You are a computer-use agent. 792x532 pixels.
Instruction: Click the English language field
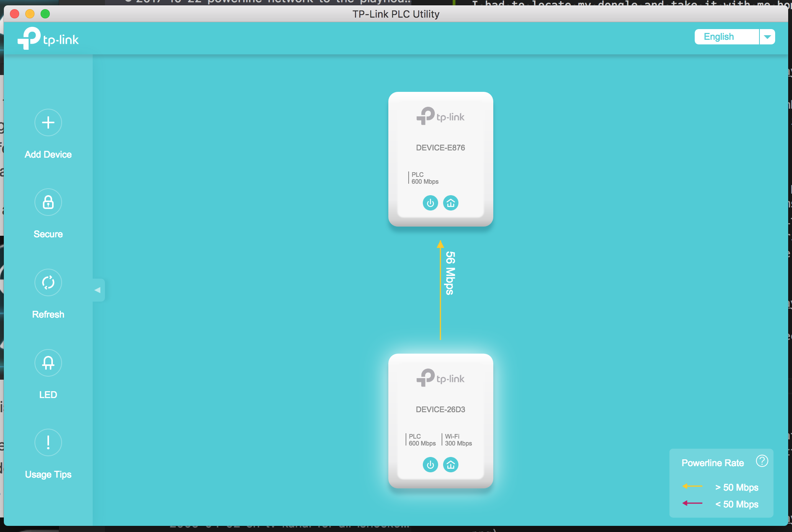pos(727,37)
